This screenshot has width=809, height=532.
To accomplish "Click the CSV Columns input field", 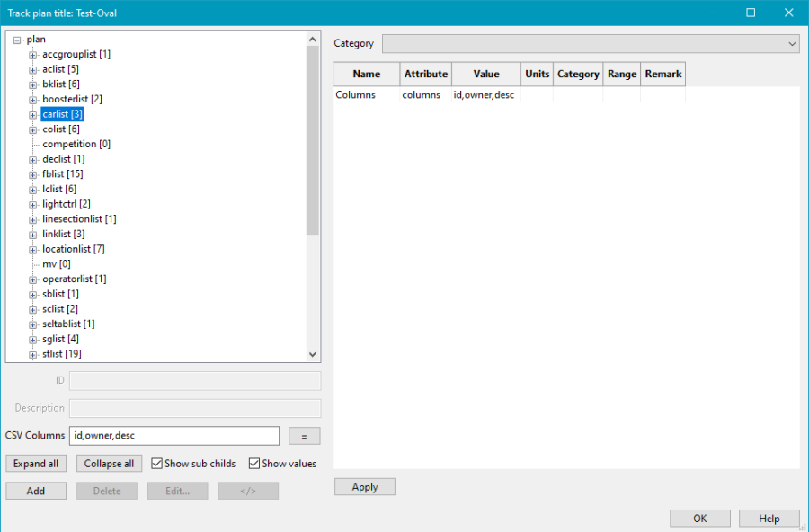I will click(173, 436).
